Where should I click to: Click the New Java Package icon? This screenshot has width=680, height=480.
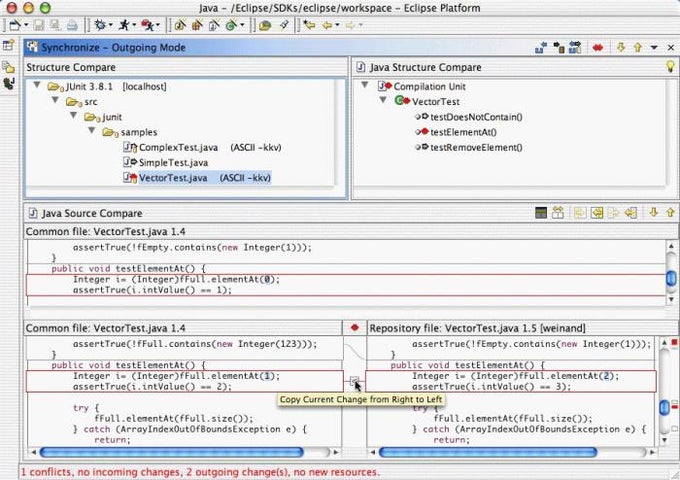click(x=197, y=25)
